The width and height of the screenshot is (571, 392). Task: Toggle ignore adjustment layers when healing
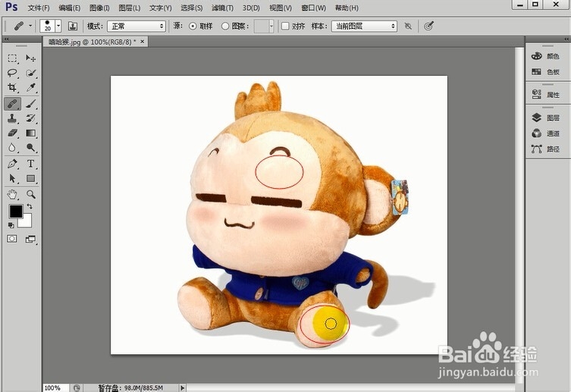pyautogui.click(x=408, y=27)
